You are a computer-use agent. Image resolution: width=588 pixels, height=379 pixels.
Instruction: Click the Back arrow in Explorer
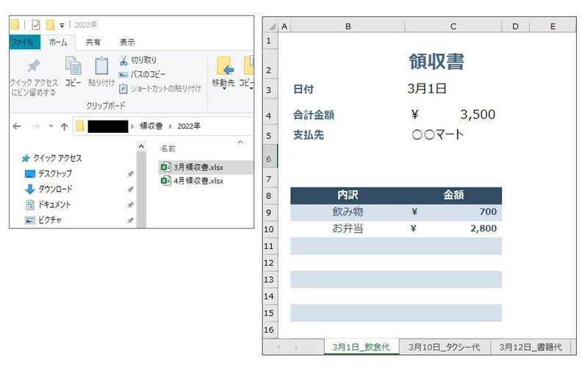pyautogui.click(x=17, y=126)
